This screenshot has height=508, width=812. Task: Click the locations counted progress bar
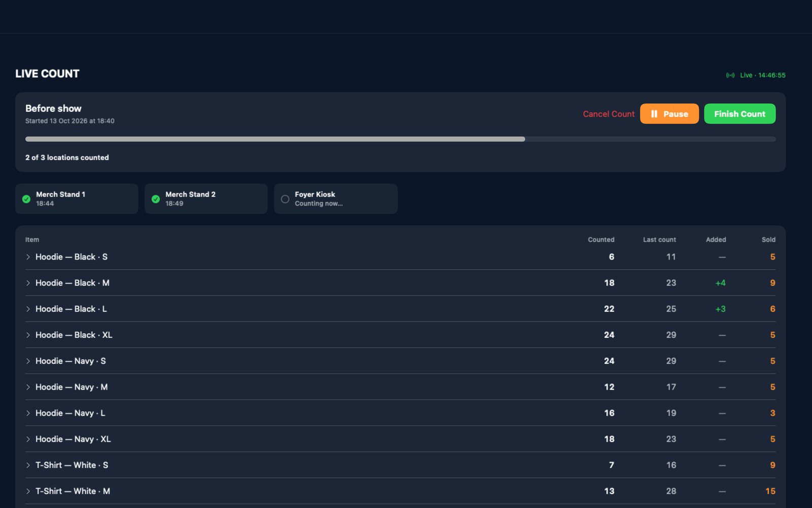[400, 139]
